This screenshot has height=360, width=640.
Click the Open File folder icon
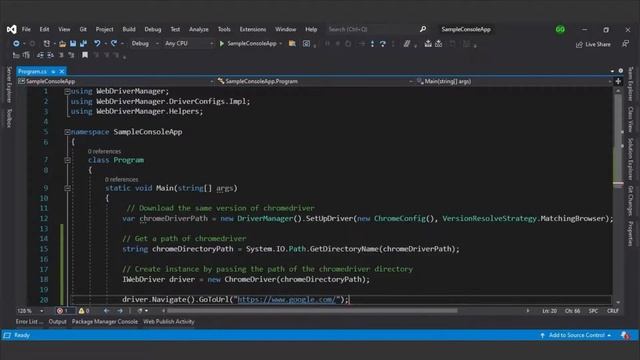(62, 43)
